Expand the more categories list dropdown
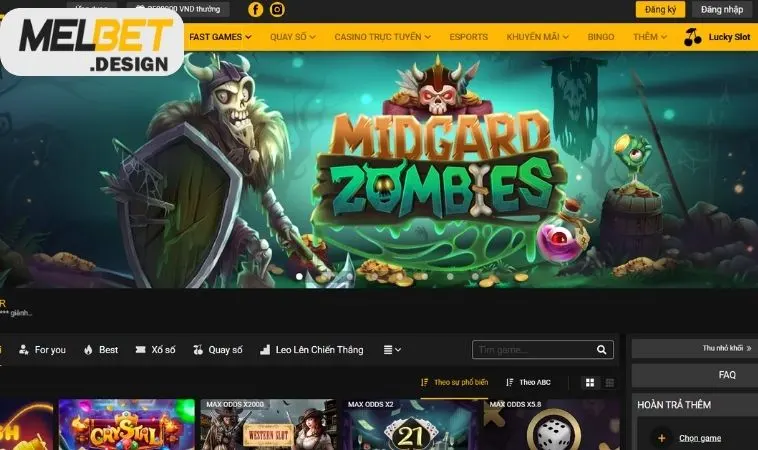This screenshot has height=450, width=758. 392,349
